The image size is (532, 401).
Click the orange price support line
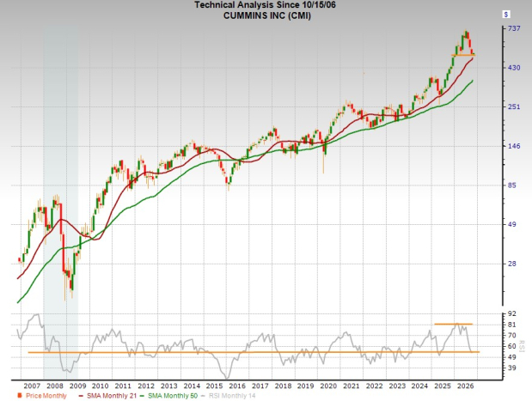click(x=463, y=55)
